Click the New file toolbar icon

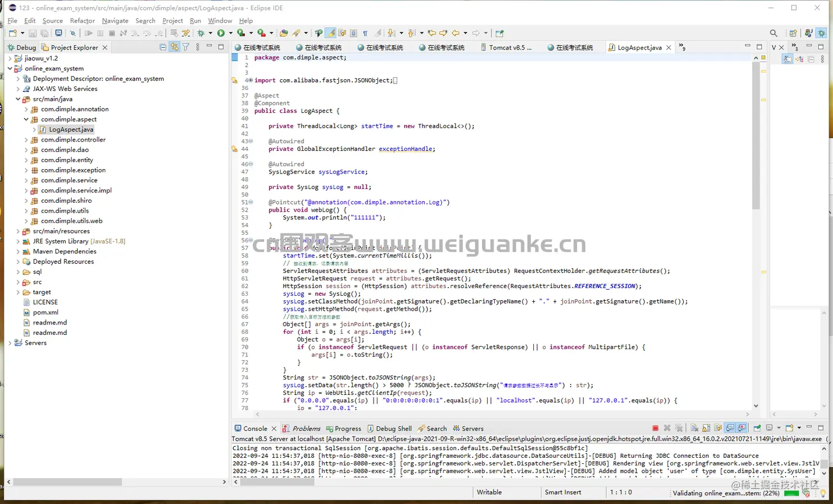(x=13, y=33)
